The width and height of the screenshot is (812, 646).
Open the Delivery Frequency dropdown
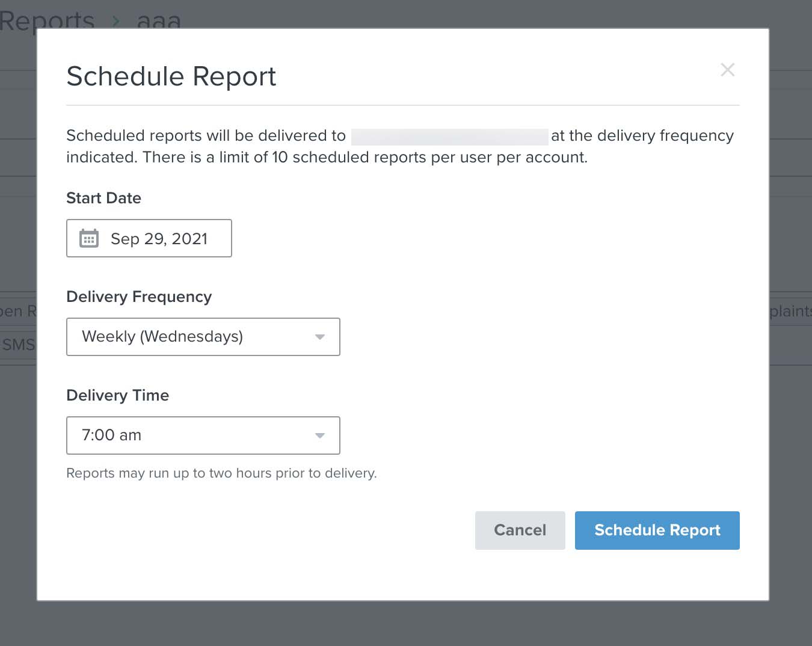203,337
